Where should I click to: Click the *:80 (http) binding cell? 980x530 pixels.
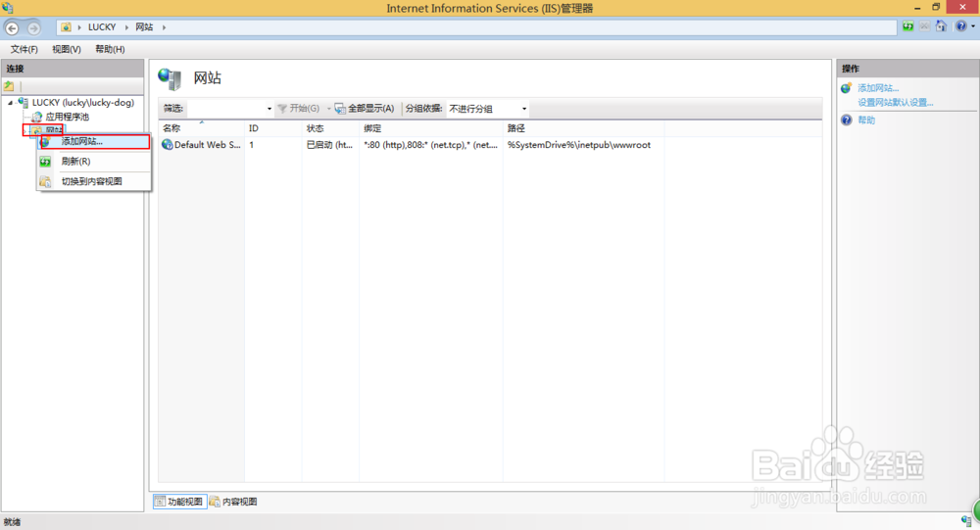point(430,145)
